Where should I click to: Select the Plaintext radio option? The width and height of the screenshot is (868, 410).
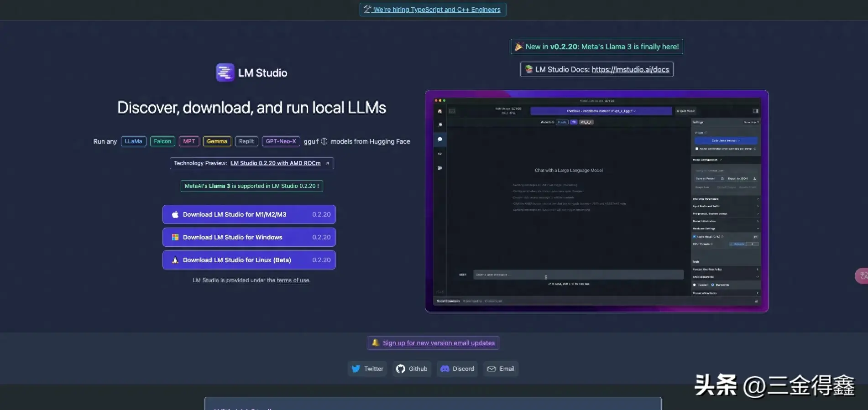(695, 285)
